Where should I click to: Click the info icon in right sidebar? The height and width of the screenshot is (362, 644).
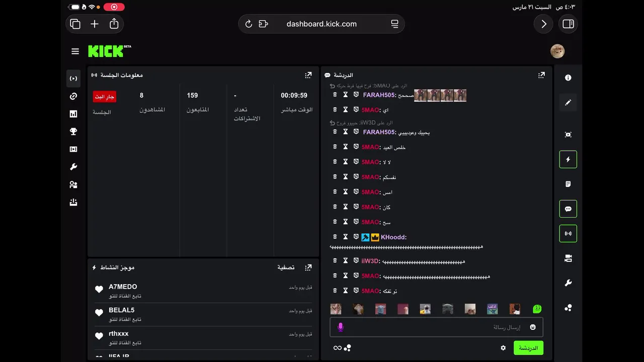568,78
